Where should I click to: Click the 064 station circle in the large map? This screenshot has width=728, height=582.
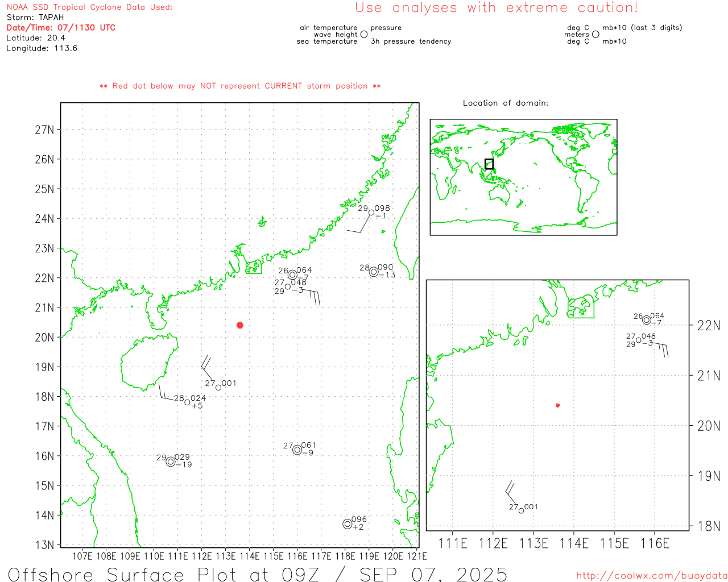click(292, 275)
